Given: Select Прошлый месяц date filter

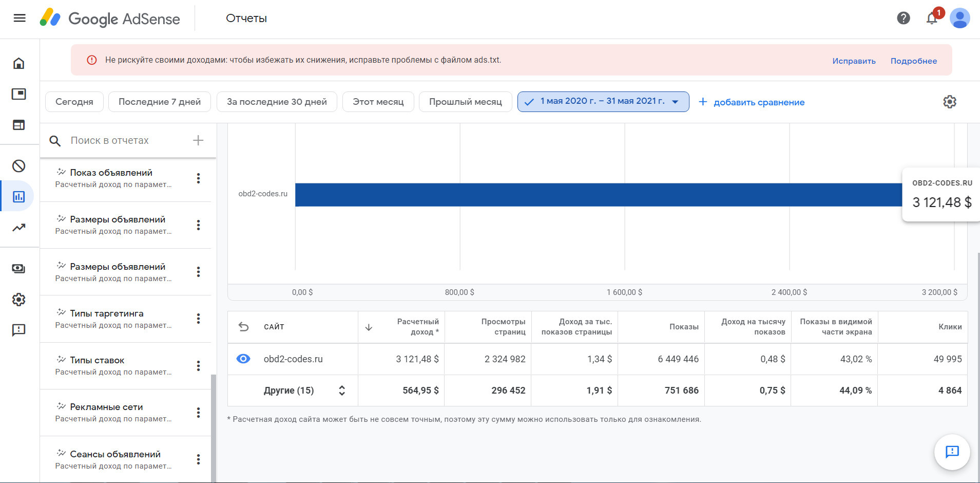Looking at the screenshot, I should pyautogui.click(x=466, y=102).
